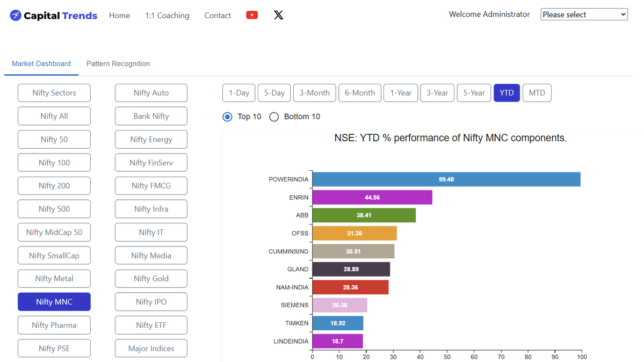The width and height of the screenshot is (644, 362).
Task: Show Nifty SmallCap components
Action: (x=54, y=256)
